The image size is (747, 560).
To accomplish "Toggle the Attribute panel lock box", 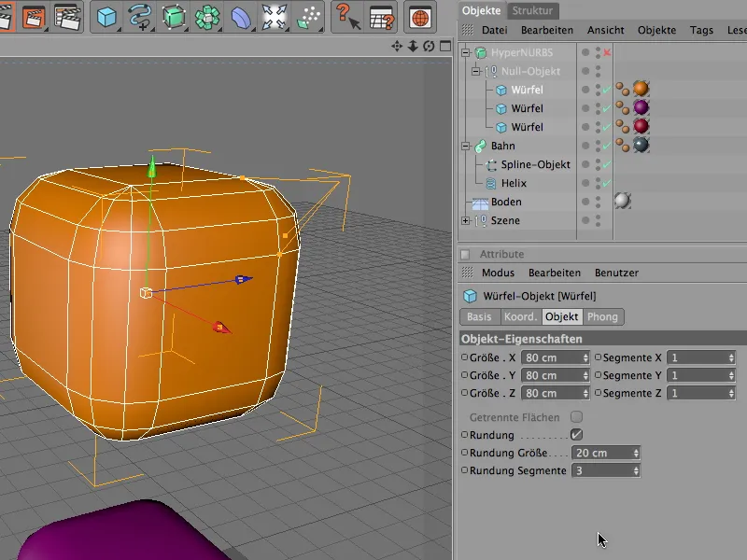I will coord(465,254).
